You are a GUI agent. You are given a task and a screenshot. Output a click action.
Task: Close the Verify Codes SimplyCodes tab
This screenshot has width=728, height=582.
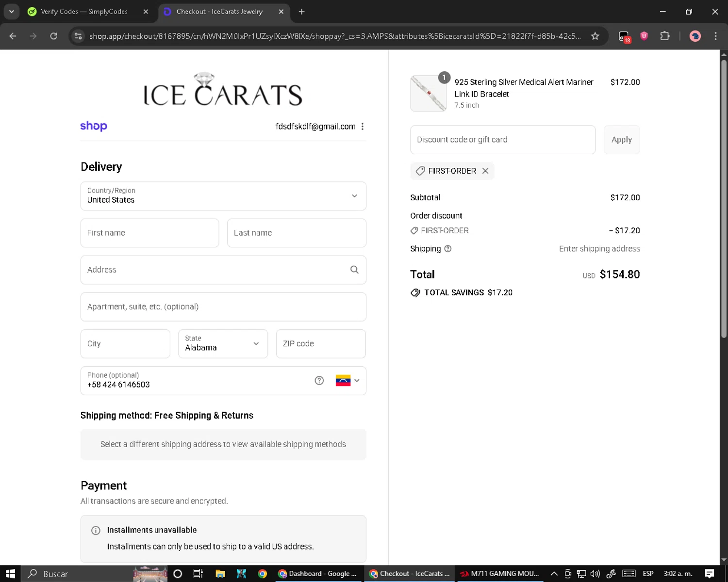[146, 12]
